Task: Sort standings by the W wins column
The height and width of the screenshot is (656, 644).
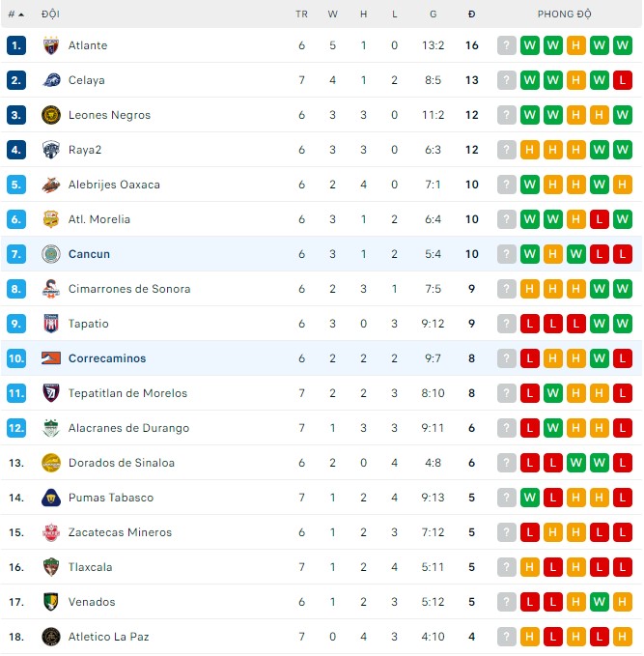Action: pyautogui.click(x=332, y=14)
